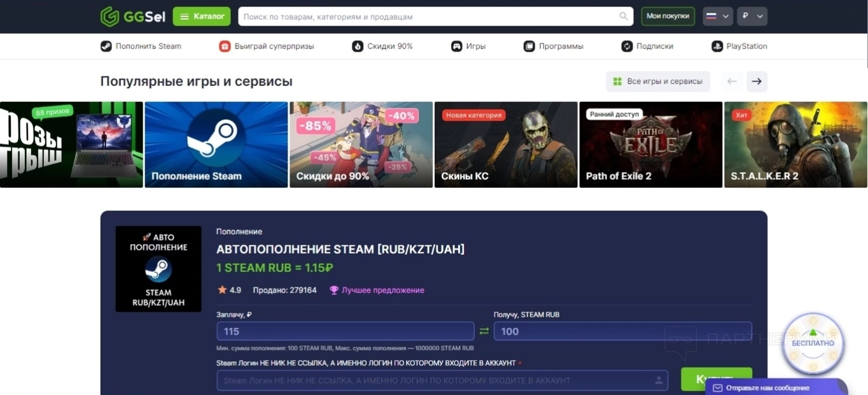
Task: Click the gamepad icon beside Игры
Action: pyautogui.click(x=456, y=46)
